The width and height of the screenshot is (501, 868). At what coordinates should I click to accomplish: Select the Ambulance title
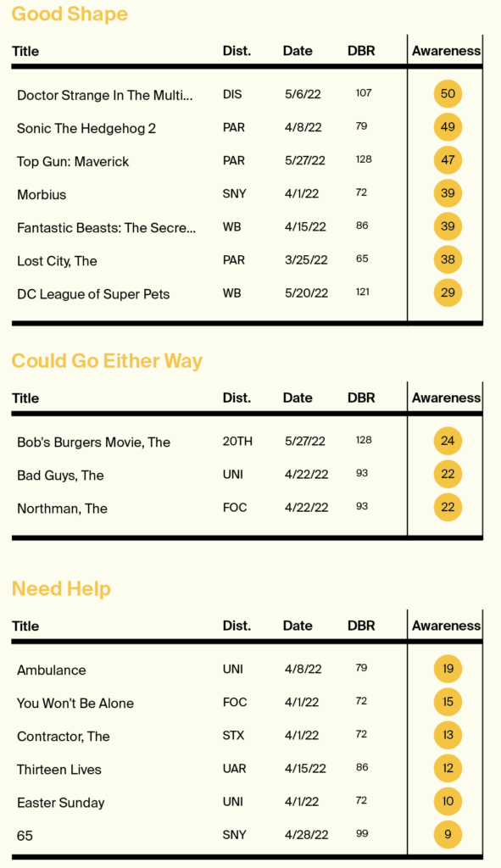(52, 670)
